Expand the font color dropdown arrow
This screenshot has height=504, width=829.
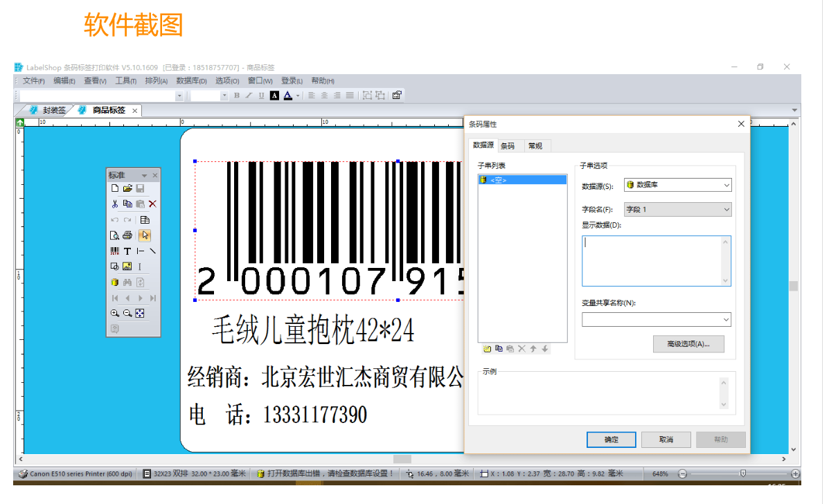click(x=298, y=96)
